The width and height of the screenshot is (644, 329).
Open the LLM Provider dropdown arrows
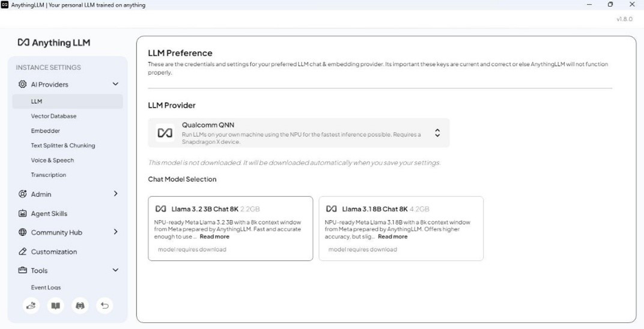437,133
